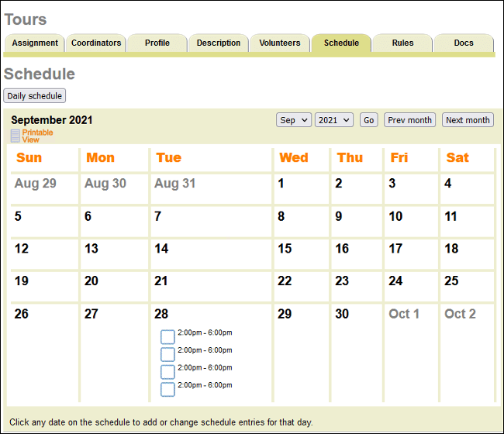This screenshot has width=504, height=434.
Task: Select date 11 on the calendar
Action: (450, 216)
